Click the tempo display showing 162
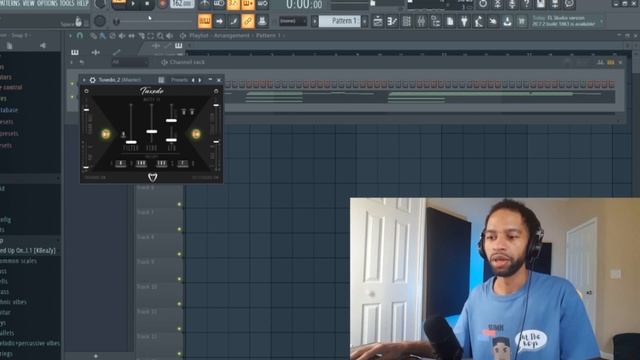This screenshot has height=360, width=640. coord(182,4)
